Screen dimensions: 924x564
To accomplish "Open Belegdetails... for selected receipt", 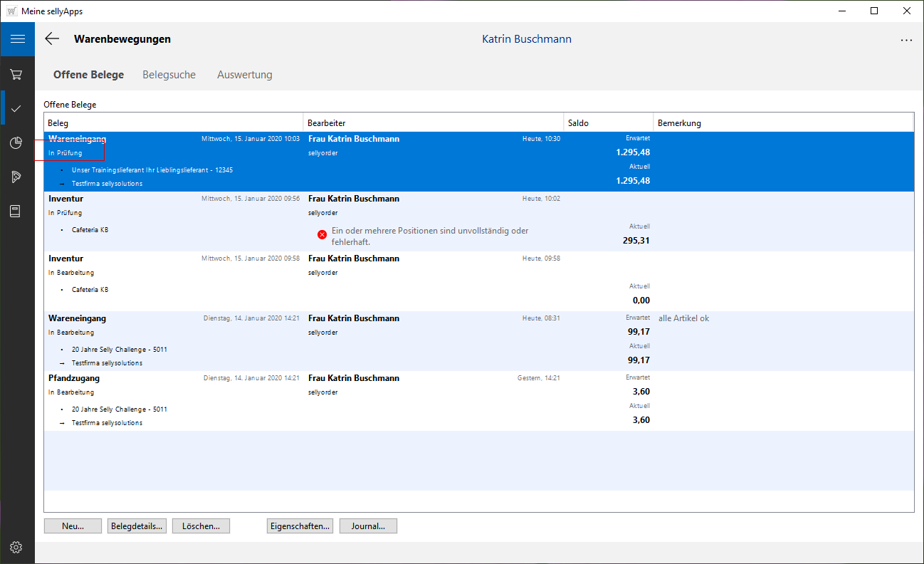I will point(137,526).
